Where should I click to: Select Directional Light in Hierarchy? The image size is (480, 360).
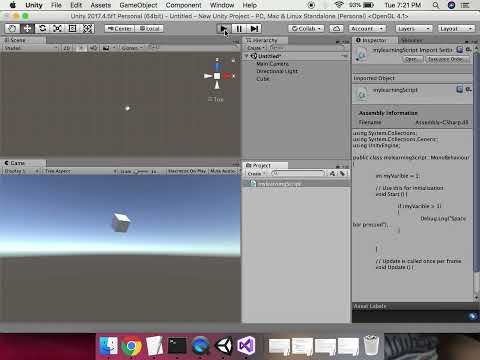277,71
